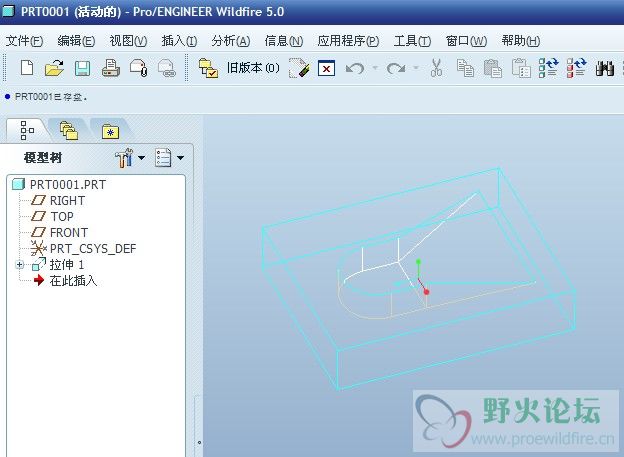Click the 旧版本 (0) toolbar button
This screenshot has width=624, height=457.
point(253,68)
